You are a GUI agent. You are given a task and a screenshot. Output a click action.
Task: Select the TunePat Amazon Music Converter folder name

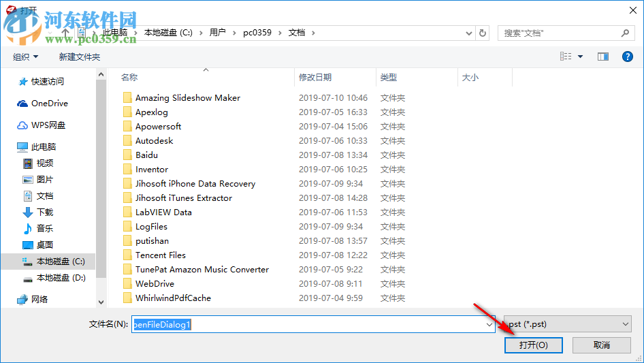pos(202,270)
